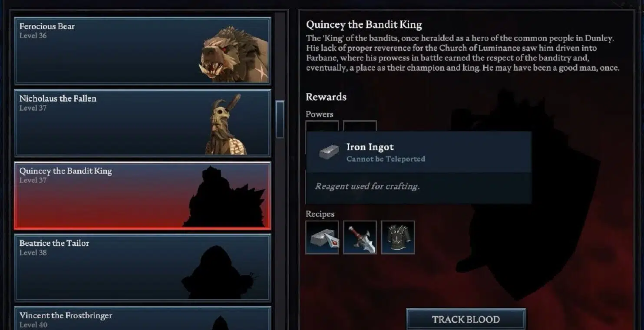The image size is (644, 330).
Task: Click the TRACK BLOOD button
Action: pyautogui.click(x=466, y=320)
